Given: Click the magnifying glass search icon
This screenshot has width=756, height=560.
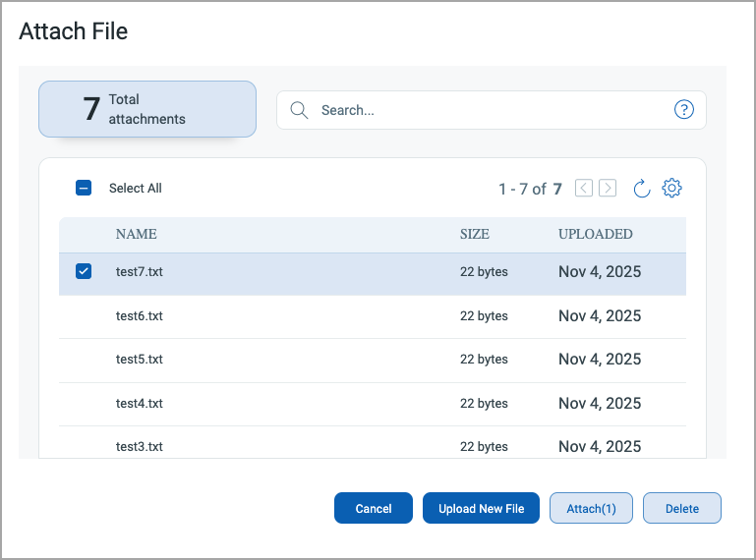Looking at the screenshot, I should point(299,110).
